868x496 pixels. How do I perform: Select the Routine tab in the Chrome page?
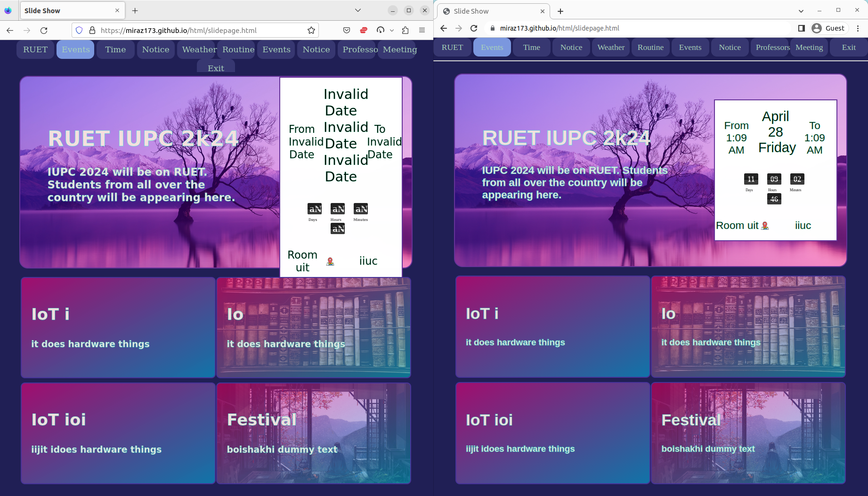point(650,47)
